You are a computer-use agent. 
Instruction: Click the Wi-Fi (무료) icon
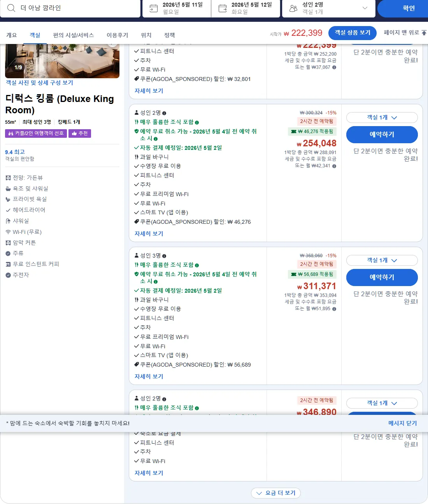(8, 232)
